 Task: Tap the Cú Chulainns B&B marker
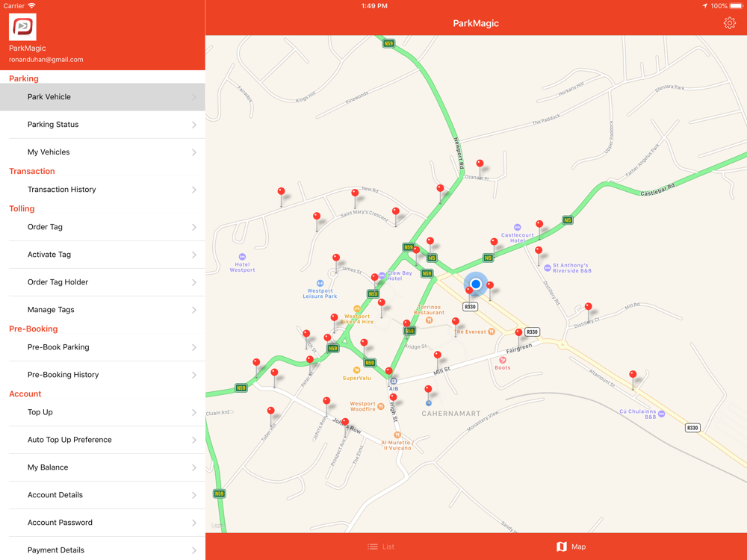[661, 414]
